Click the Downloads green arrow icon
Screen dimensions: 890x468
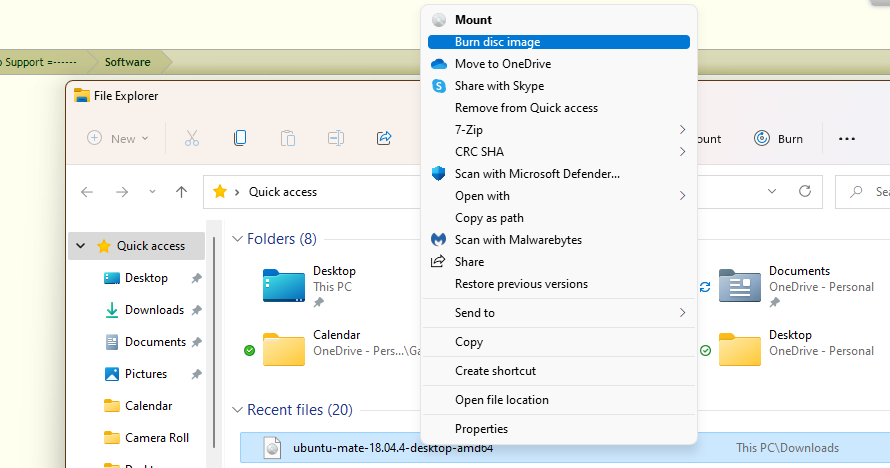coord(112,310)
